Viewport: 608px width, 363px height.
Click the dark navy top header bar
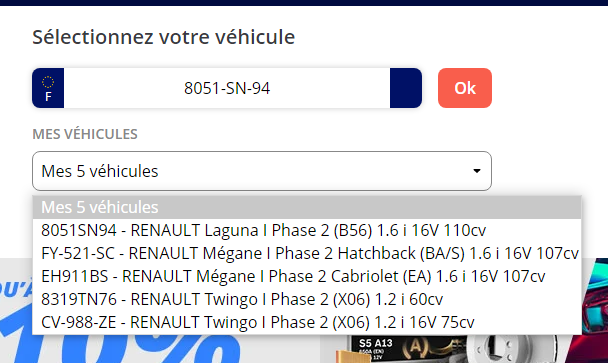pyautogui.click(x=304, y=3)
